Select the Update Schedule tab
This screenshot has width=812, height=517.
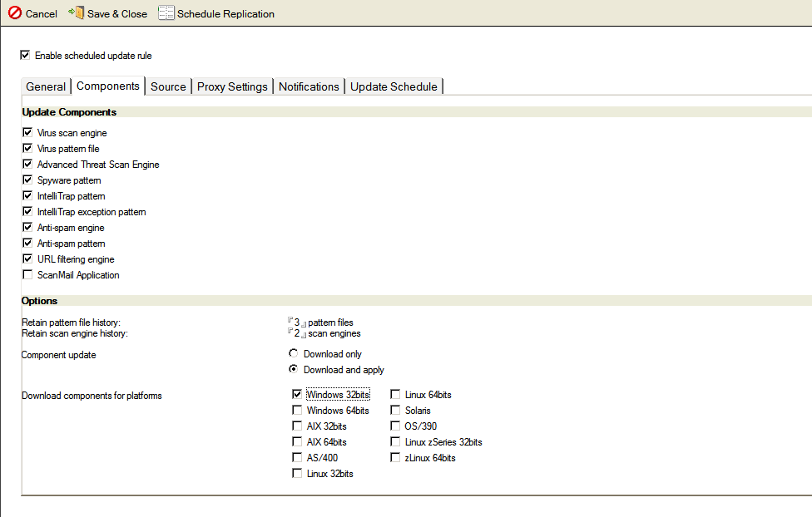click(x=394, y=86)
